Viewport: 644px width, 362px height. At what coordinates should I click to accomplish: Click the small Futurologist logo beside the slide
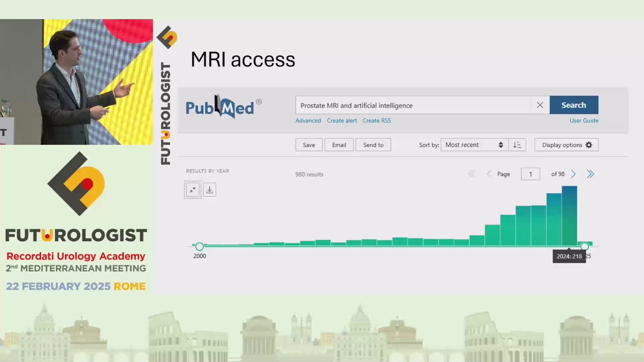tap(167, 37)
